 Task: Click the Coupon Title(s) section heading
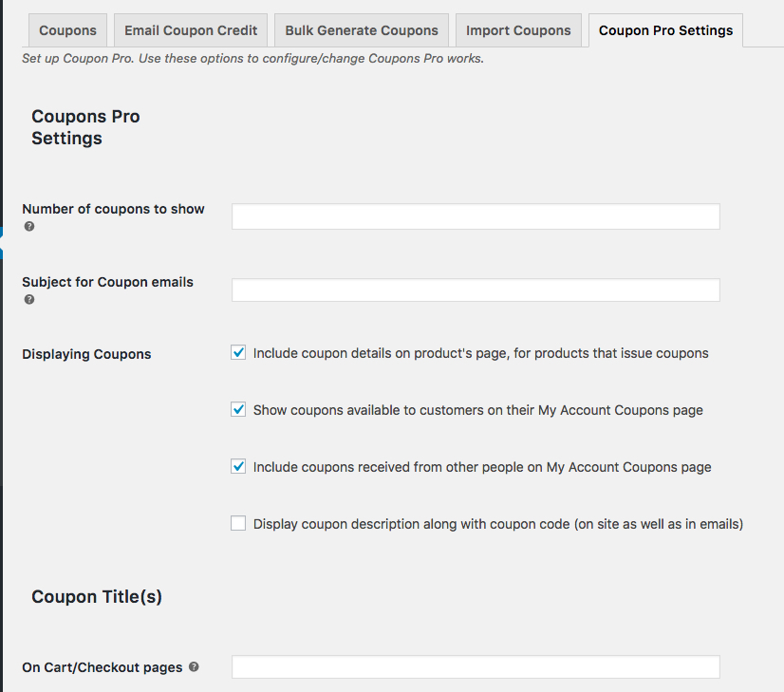click(97, 597)
